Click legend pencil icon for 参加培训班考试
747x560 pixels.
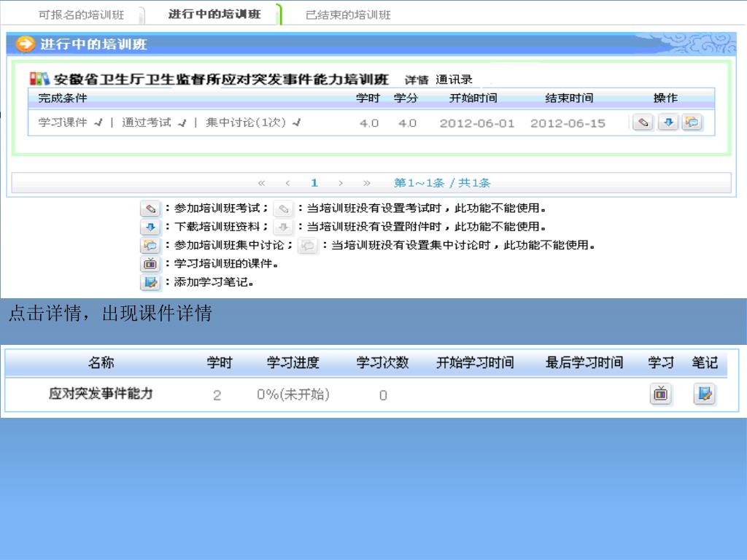pyautogui.click(x=150, y=209)
